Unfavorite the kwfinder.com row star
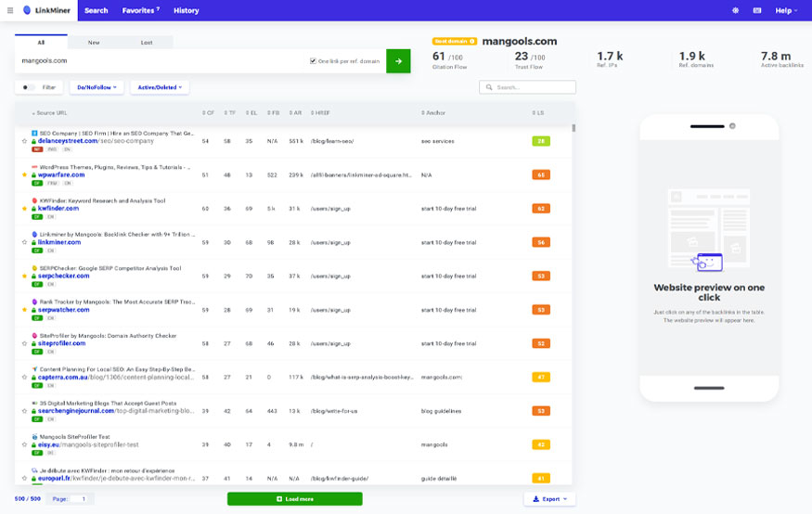The image size is (812, 514). coord(24,209)
